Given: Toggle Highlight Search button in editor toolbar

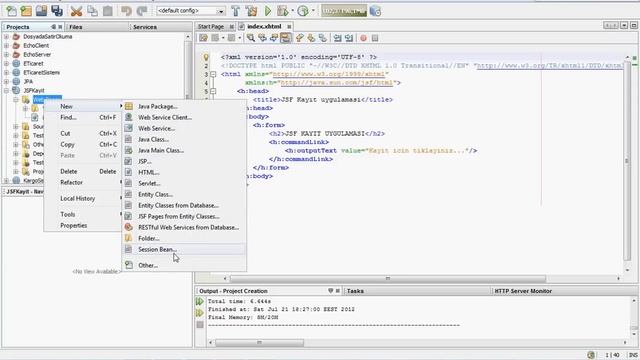Looking at the screenshot, I should click(286, 38).
